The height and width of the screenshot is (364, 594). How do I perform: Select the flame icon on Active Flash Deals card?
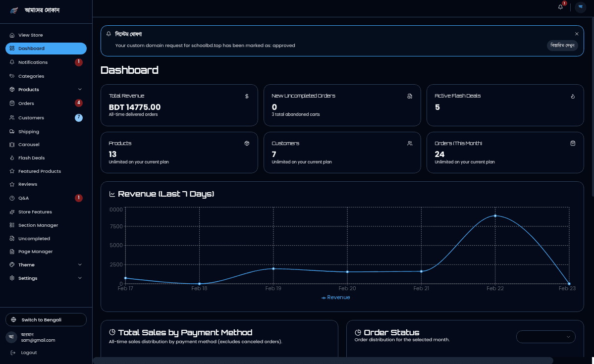(x=573, y=97)
